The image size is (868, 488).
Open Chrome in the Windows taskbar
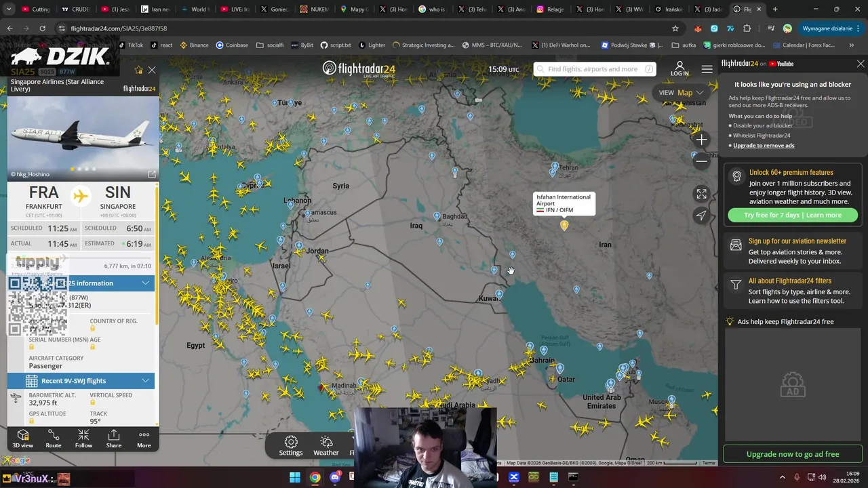[x=315, y=478]
